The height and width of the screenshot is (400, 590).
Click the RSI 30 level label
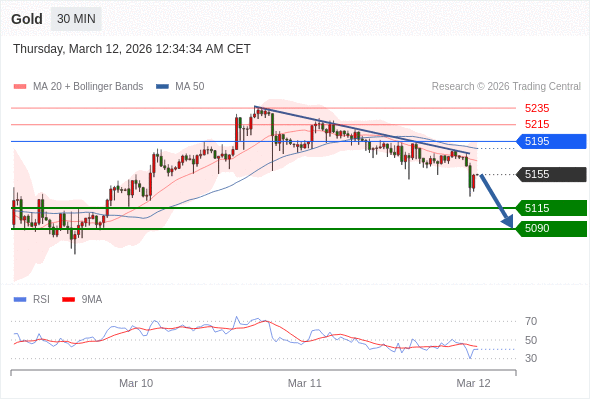coord(531,358)
